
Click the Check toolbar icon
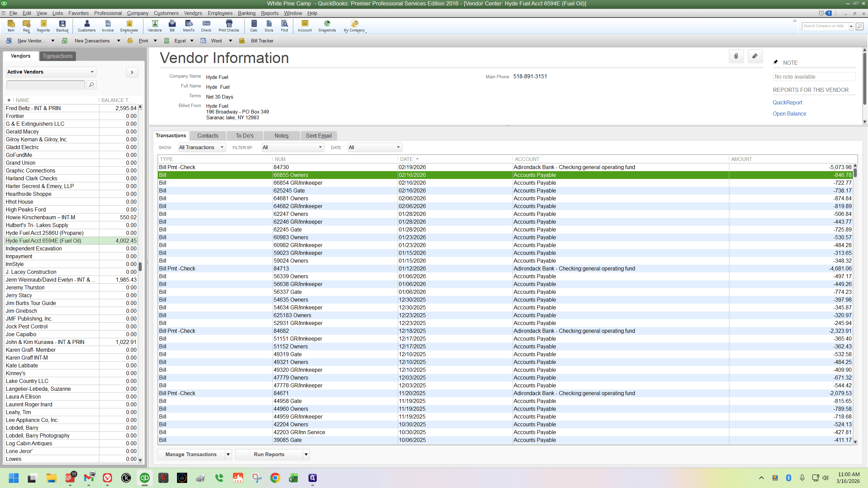click(x=206, y=26)
